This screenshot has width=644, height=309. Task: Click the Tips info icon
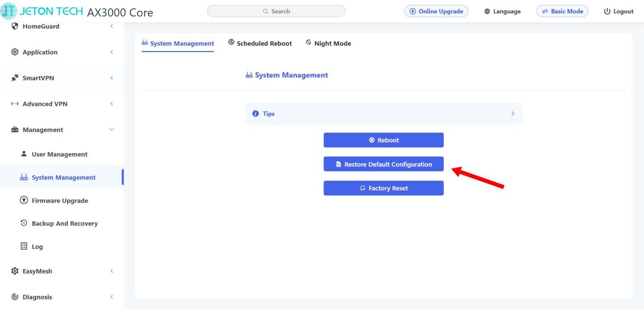click(256, 114)
